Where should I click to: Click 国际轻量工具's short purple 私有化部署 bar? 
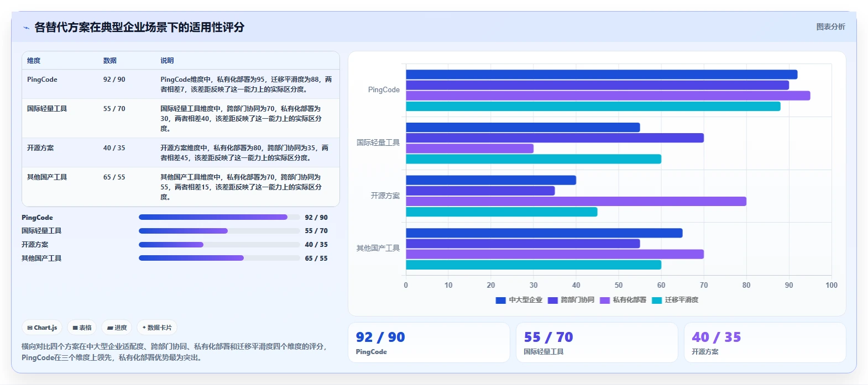point(470,149)
